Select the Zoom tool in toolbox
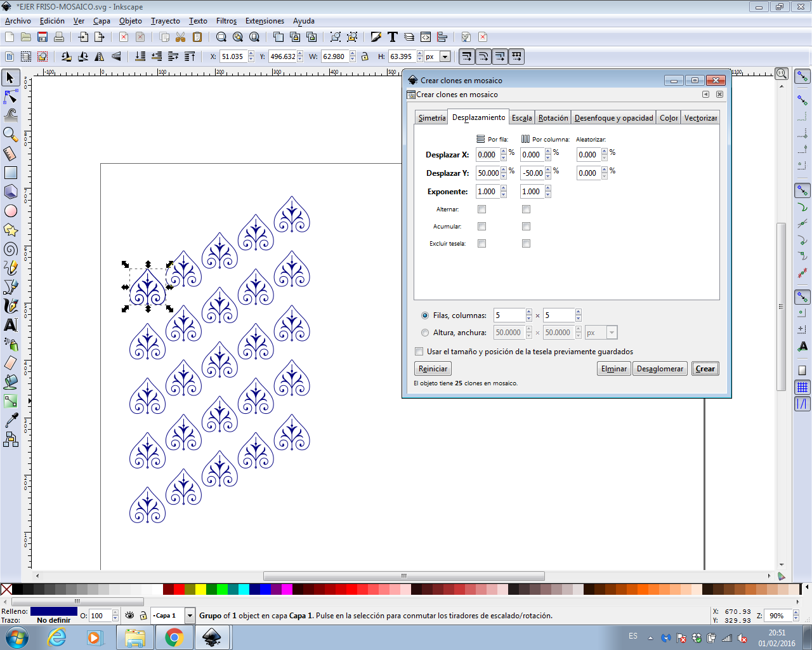Screen dimensions: 812x650 coord(10,134)
